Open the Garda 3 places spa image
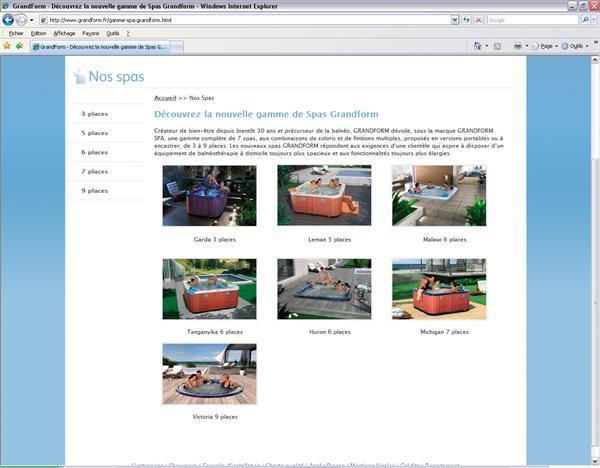This screenshot has width=600, height=468. pos(209,196)
